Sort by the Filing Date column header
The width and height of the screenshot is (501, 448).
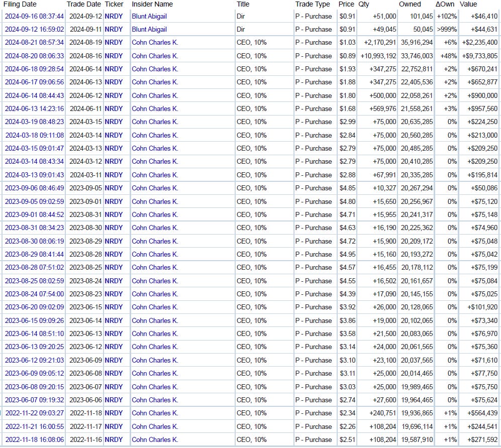[20, 4]
